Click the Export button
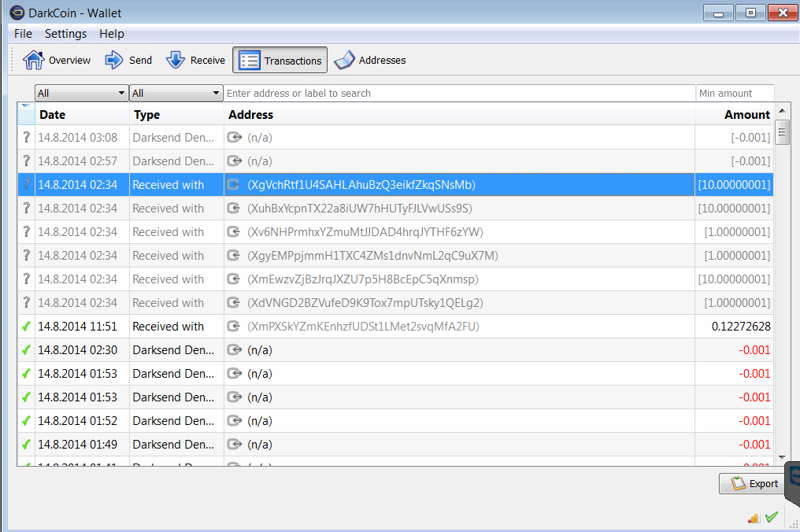The width and height of the screenshot is (800, 532). pyautogui.click(x=752, y=483)
